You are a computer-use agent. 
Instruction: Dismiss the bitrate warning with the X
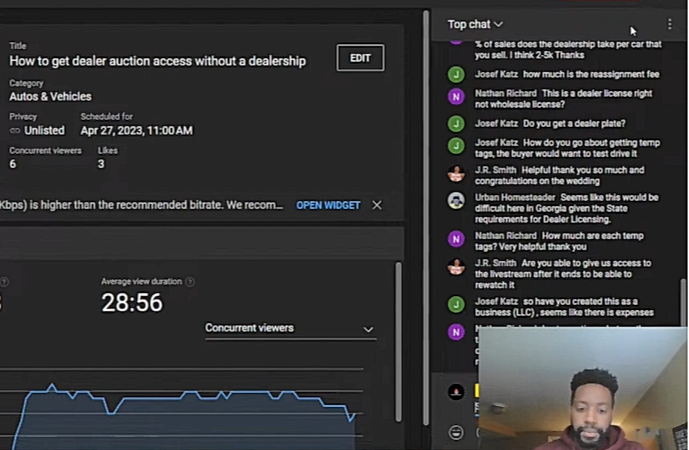point(377,205)
